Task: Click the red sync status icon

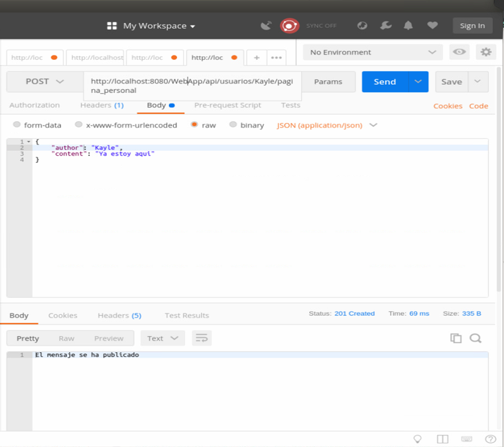Action: tap(289, 26)
